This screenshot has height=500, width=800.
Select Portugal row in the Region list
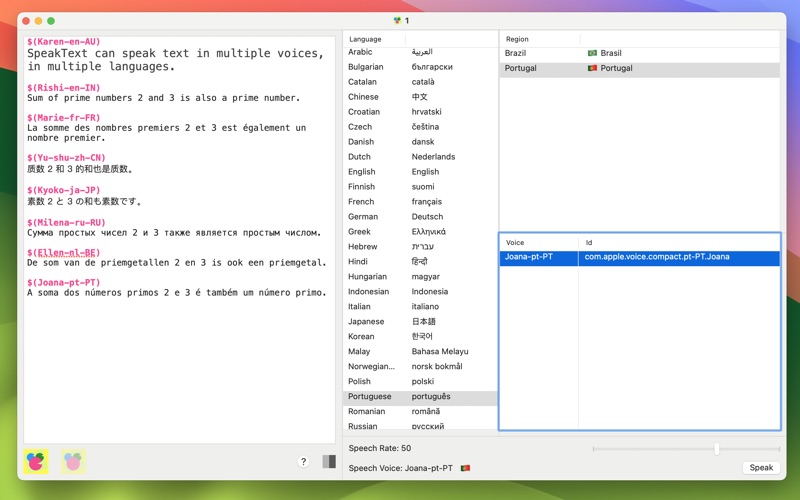pos(639,68)
